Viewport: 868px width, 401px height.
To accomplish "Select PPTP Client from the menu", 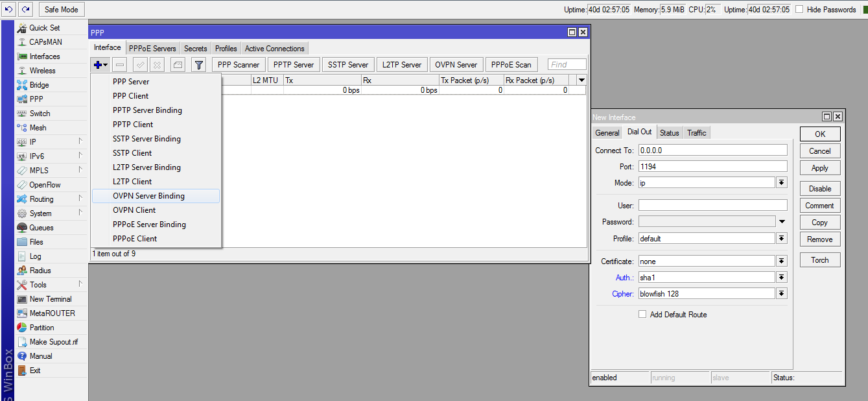I will tap(156, 125).
